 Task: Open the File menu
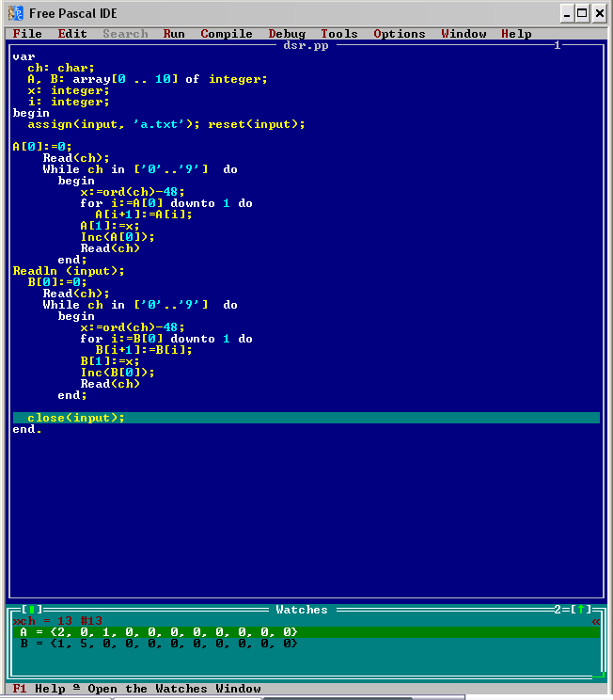[27, 34]
